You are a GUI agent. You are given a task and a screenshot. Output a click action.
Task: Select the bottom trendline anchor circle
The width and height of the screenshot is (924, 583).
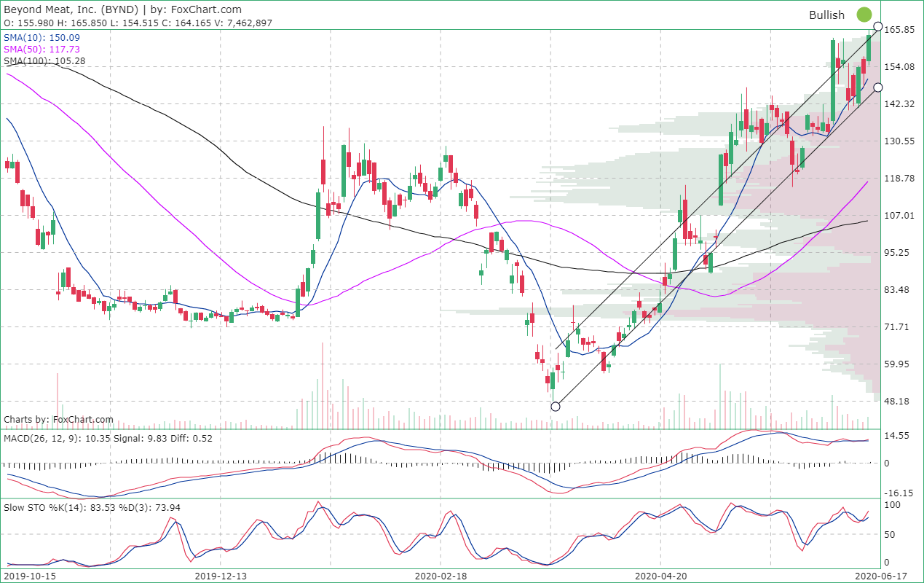[x=556, y=406]
